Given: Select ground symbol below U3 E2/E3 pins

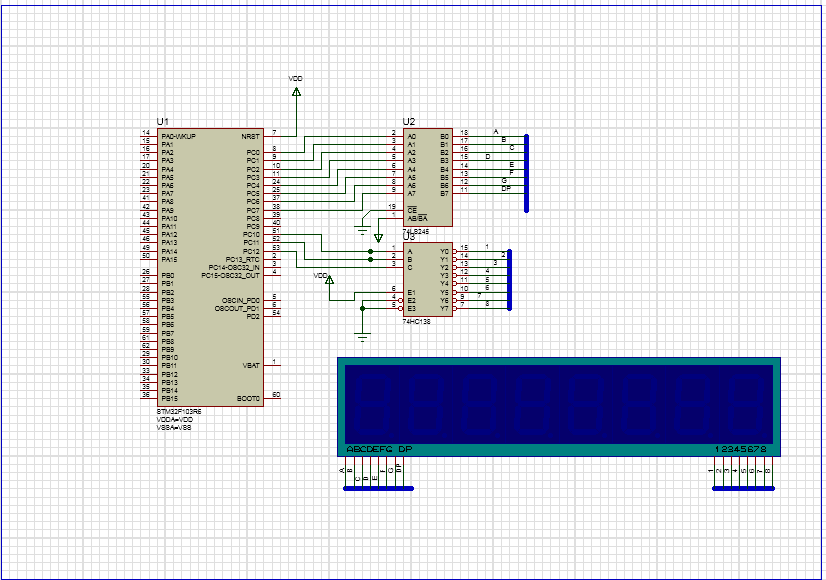Looking at the screenshot, I should pos(362,337).
